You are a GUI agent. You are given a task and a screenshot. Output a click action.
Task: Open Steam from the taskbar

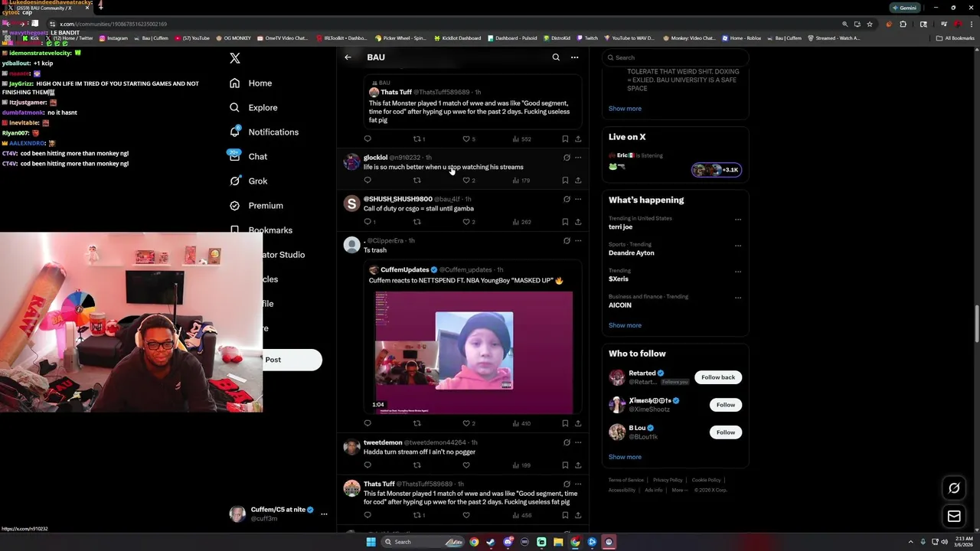[x=491, y=542]
